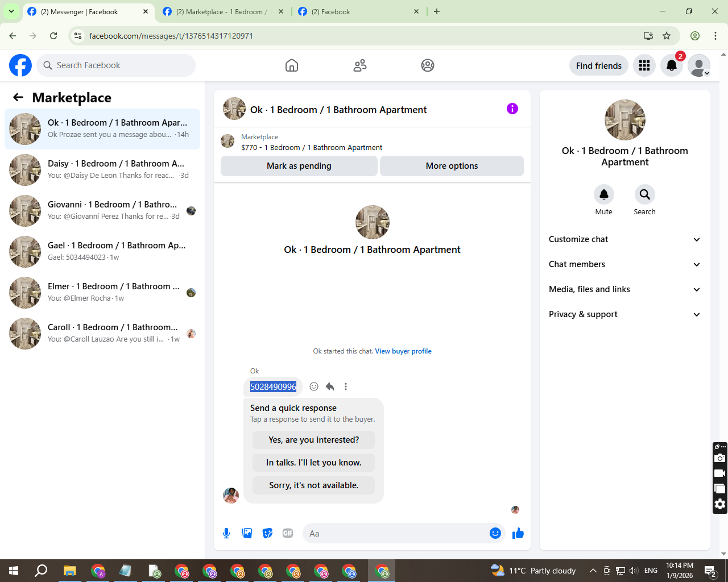
Task: Send 'In talks. I'll let you know.' response
Action: click(313, 463)
